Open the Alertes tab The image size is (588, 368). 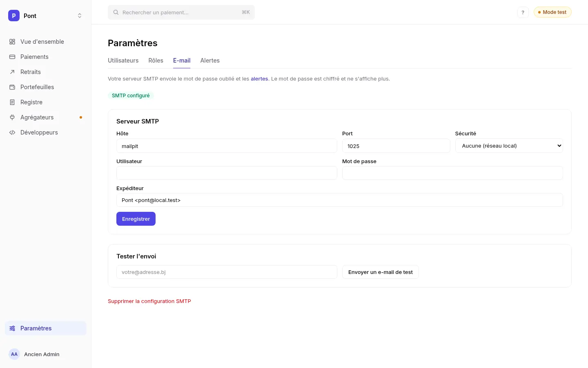[210, 61]
